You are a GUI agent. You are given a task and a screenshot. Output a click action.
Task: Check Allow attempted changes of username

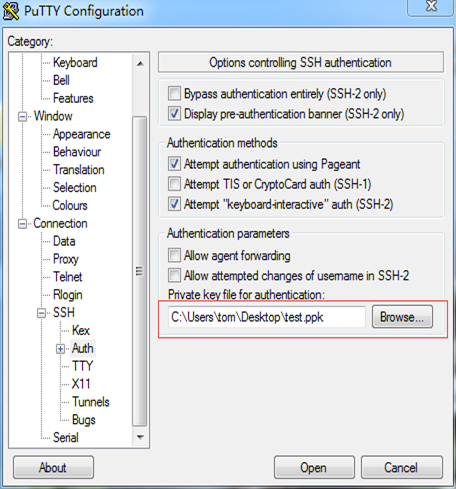(x=174, y=275)
